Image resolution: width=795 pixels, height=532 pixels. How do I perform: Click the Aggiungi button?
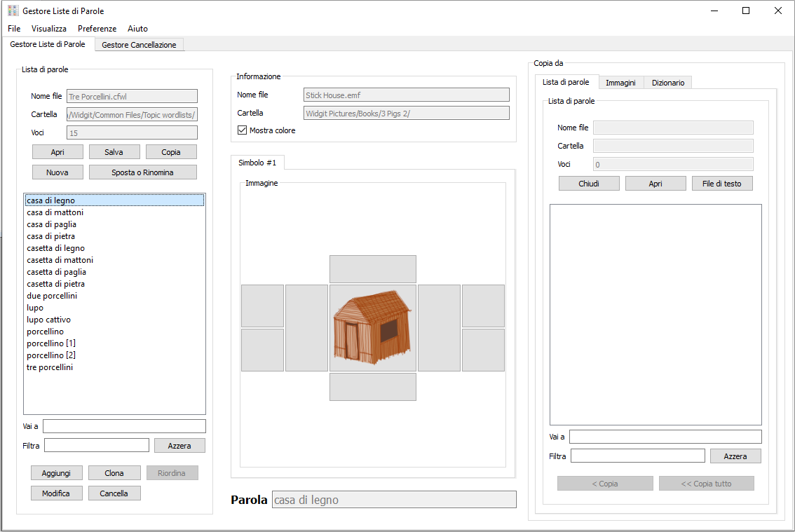tap(56, 473)
